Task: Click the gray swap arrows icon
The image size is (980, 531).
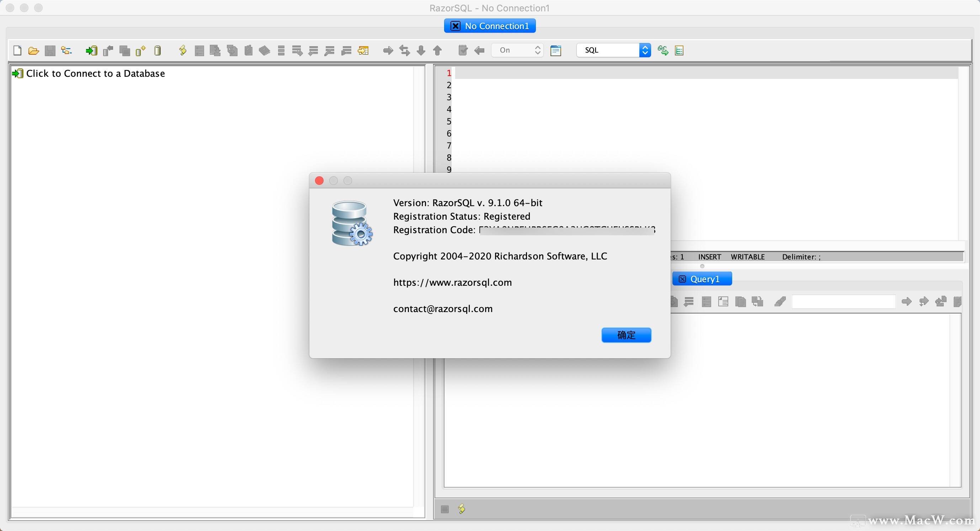Action: click(x=404, y=50)
